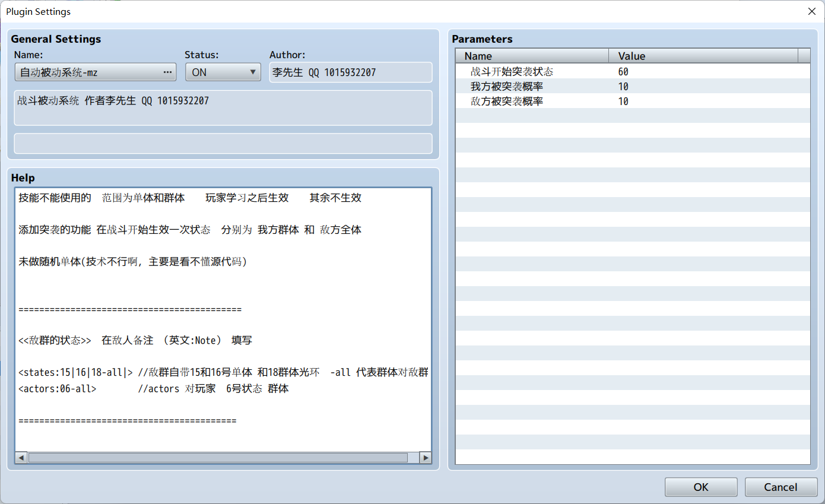Click the Help horizontal scrollbar thumb

[218, 458]
